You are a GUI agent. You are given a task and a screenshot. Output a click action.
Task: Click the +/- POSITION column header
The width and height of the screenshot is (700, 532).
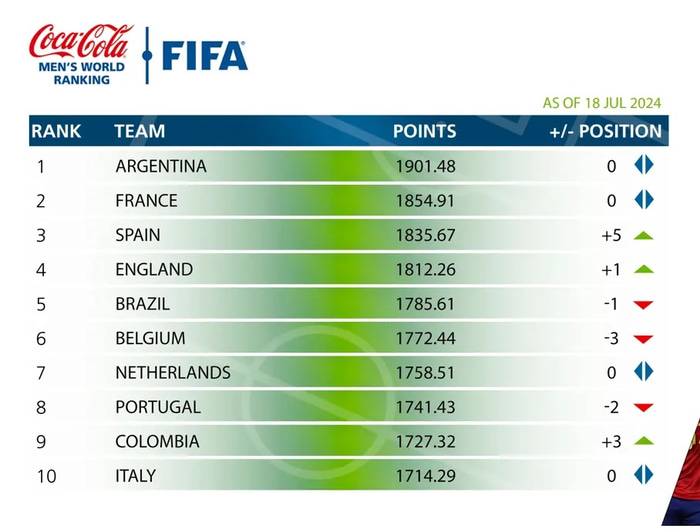[x=605, y=131]
